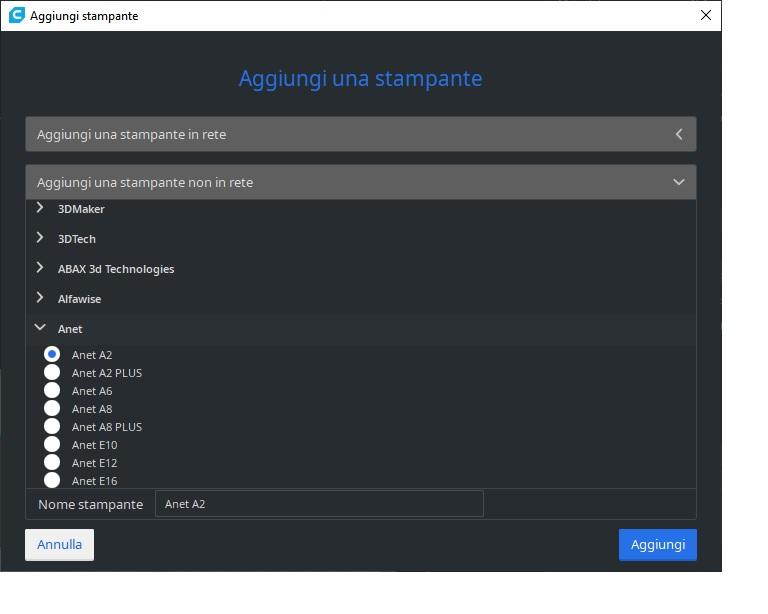Click the Nome stampante text field
Image resolution: width=768 pixels, height=614 pixels.
[x=319, y=504]
